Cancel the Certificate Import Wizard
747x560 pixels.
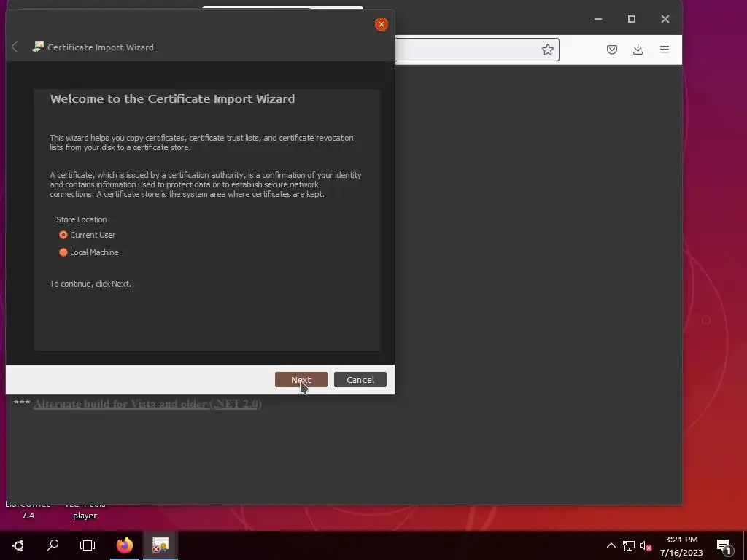pyautogui.click(x=360, y=379)
